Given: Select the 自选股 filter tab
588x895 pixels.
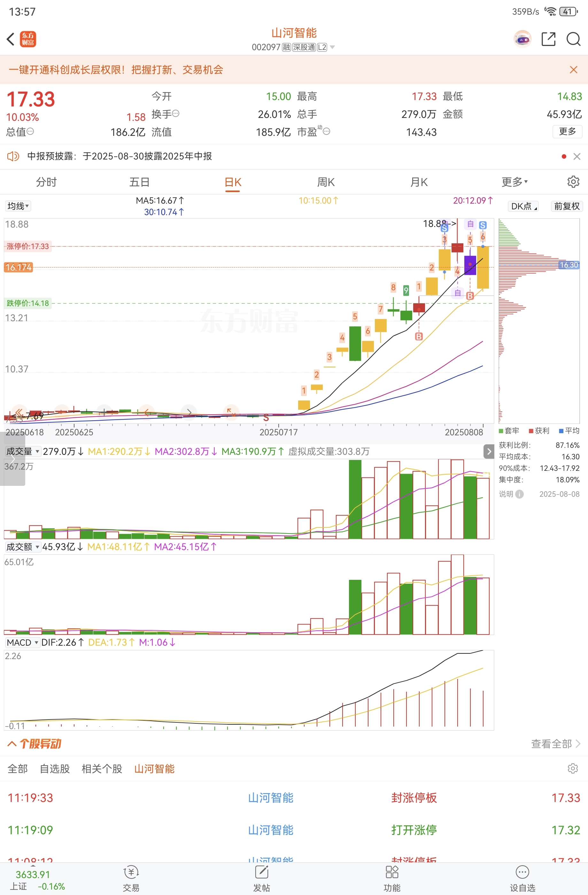Looking at the screenshot, I should [55, 769].
